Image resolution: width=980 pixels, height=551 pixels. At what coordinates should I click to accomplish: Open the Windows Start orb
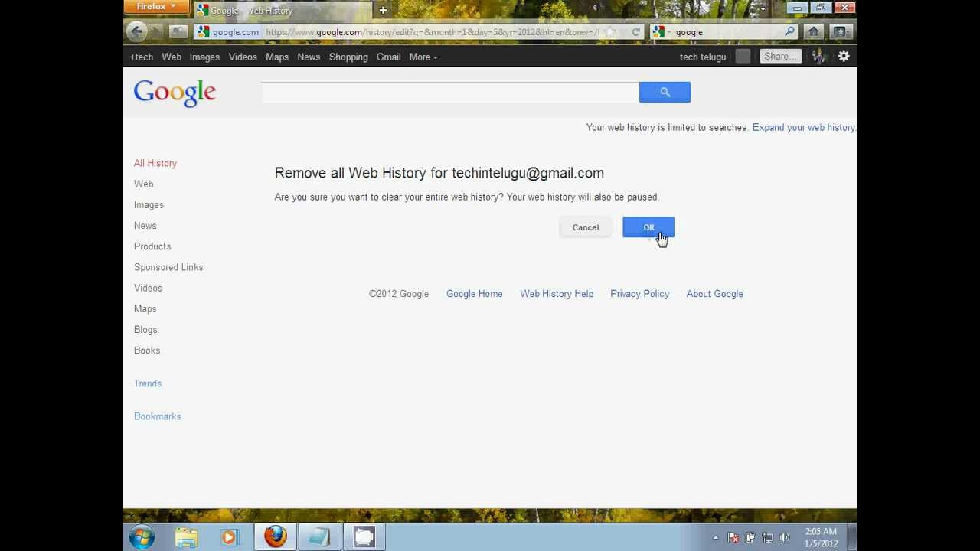tap(142, 537)
